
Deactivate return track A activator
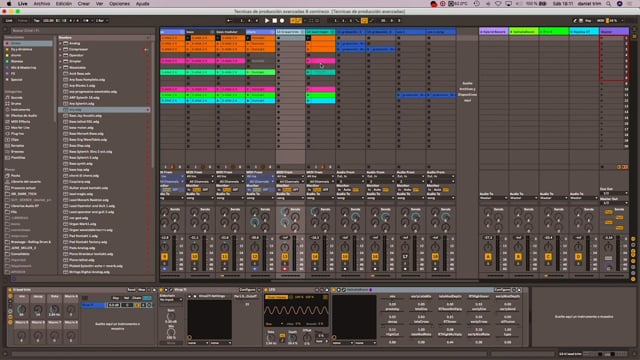[x=488, y=257]
